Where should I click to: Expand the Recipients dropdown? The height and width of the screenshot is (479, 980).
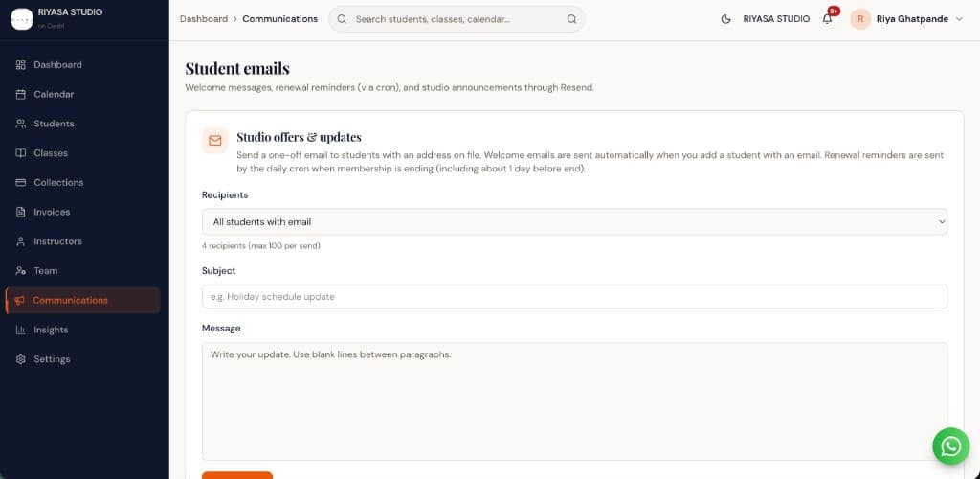(574, 222)
